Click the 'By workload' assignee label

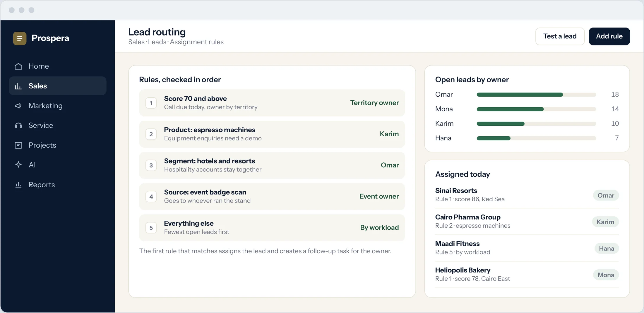coord(379,228)
